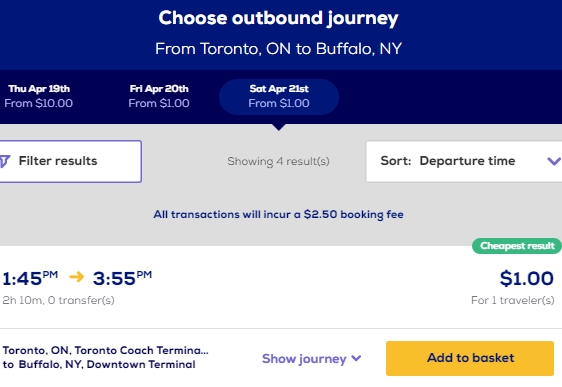Click the Choose outbound journey heading
The image size is (562, 387).
tap(278, 18)
